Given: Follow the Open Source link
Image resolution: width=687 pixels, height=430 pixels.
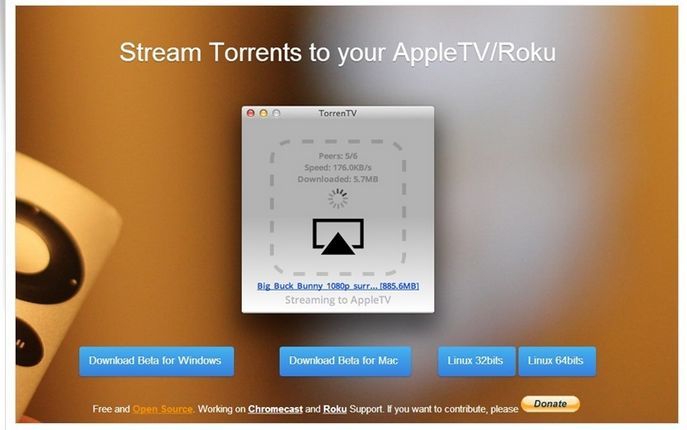Looking at the screenshot, I should [x=163, y=409].
